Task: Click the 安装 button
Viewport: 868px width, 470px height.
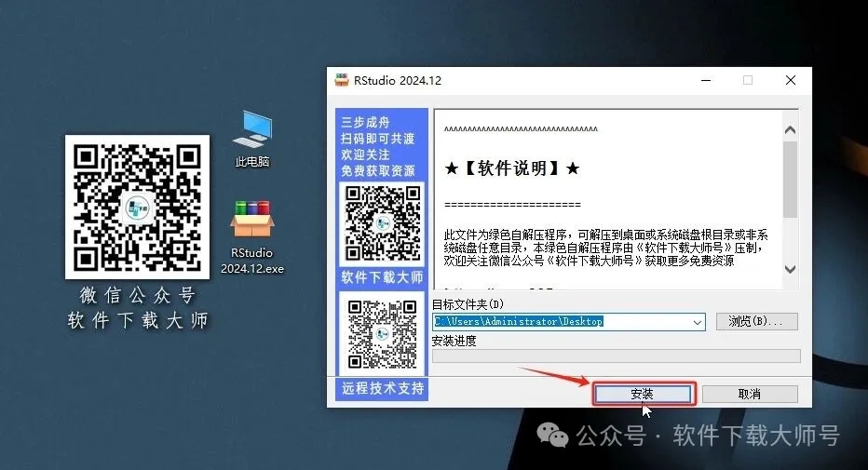Action: click(x=642, y=394)
